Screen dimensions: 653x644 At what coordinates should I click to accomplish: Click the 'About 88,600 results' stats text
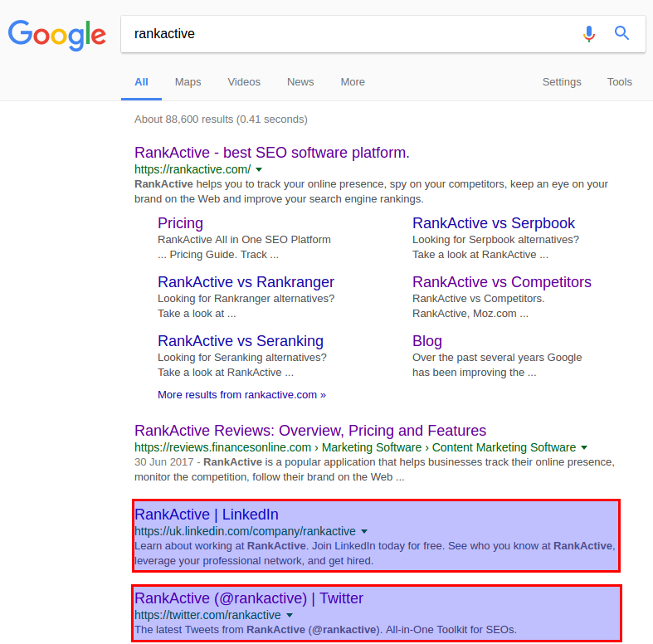click(x=221, y=120)
